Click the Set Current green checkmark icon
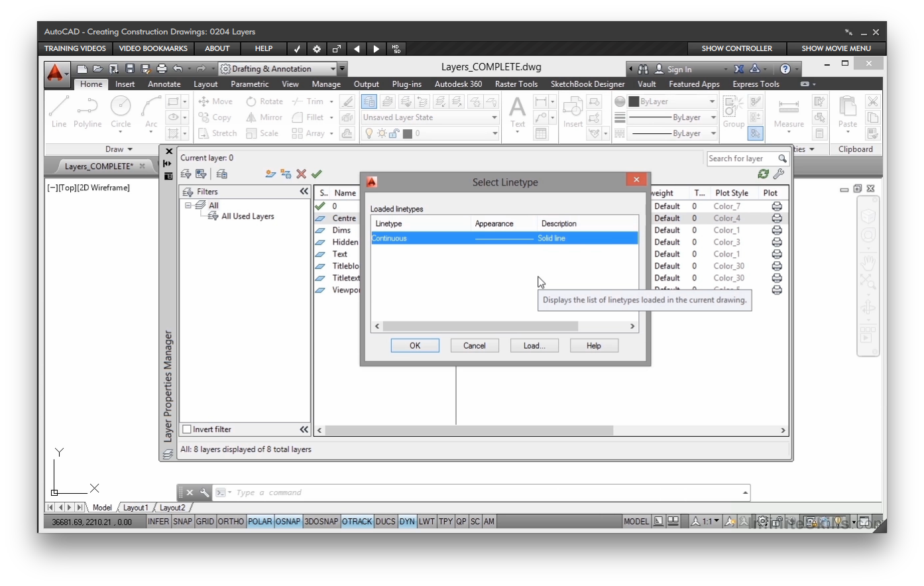 (x=317, y=174)
